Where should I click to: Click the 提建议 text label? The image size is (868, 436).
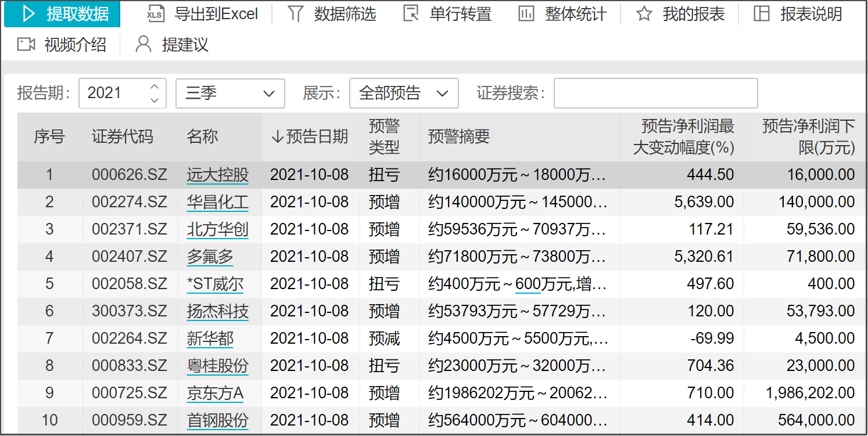point(185,45)
